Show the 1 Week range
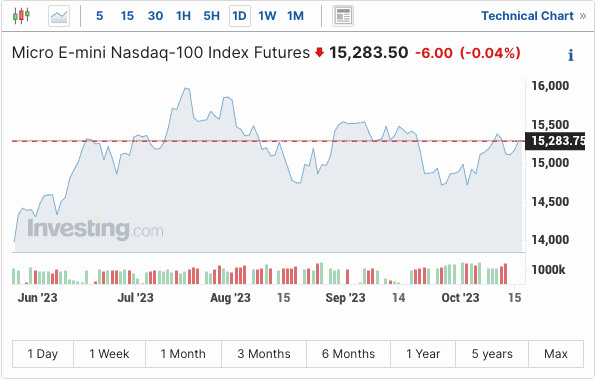 tap(109, 354)
